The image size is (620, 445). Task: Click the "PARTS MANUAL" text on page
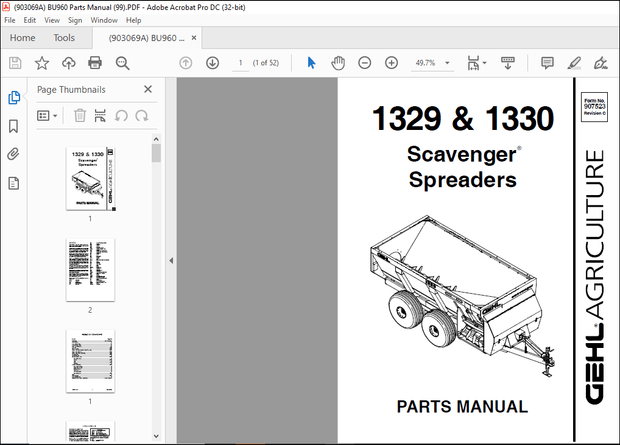[462, 407]
